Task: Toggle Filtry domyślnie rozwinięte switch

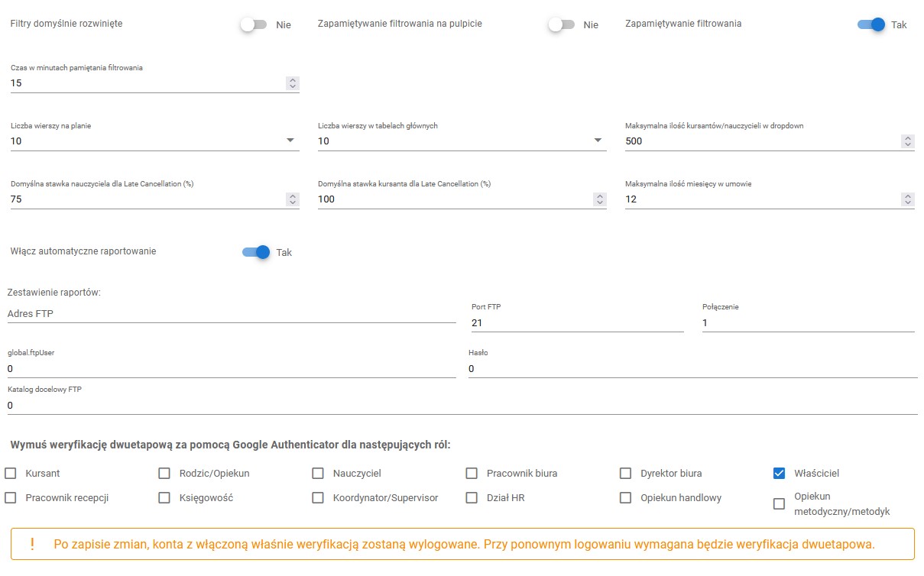Action: tap(254, 24)
